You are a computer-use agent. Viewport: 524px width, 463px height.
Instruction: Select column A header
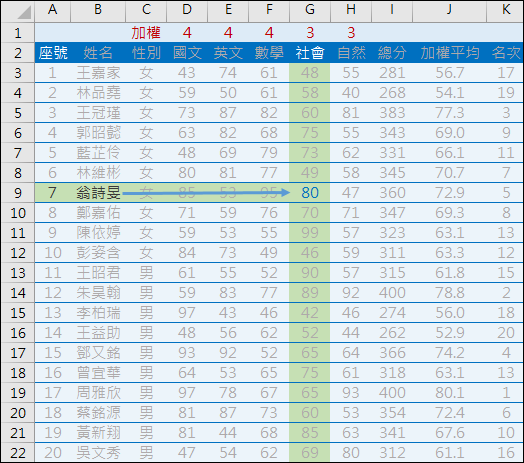[52, 10]
